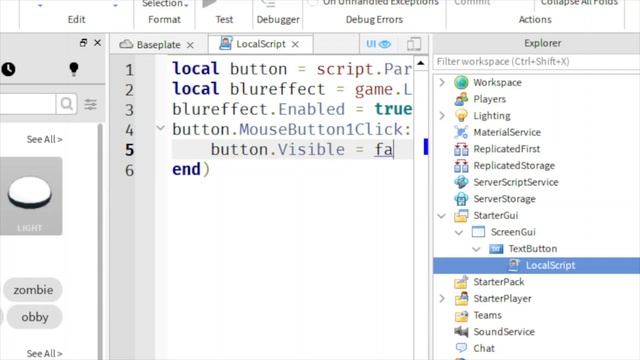The width and height of the screenshot is (640, 360).
Task: Click the ReplicatedStorage icon
Action: (x=461, y=166)
